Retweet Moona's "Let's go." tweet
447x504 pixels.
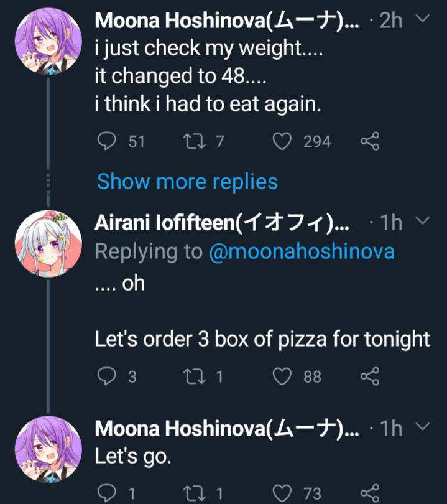point(191,493)
